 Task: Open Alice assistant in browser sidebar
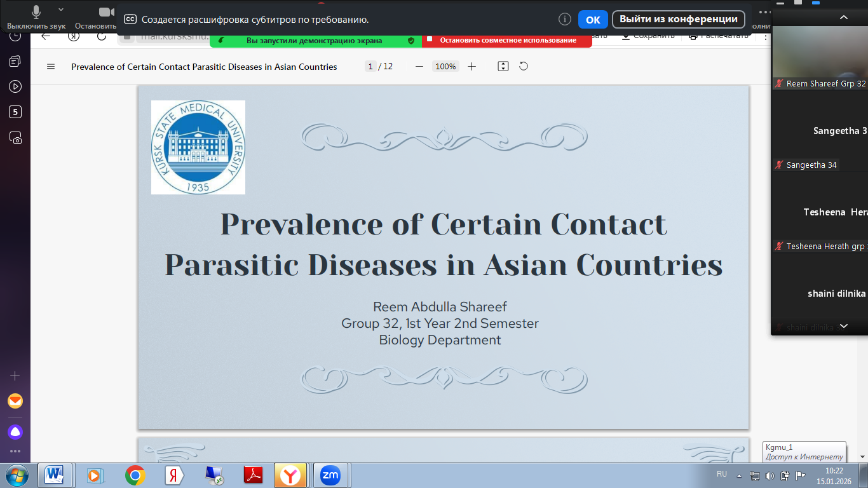click(15, 432)
